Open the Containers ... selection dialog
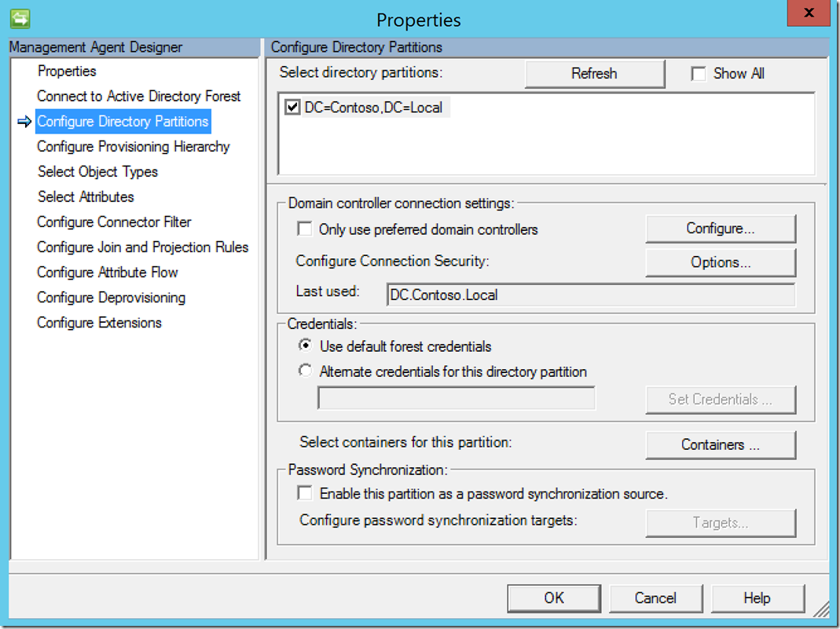This screenshot has width=840, height=629. pyautogui.click(x=721, y=444)
